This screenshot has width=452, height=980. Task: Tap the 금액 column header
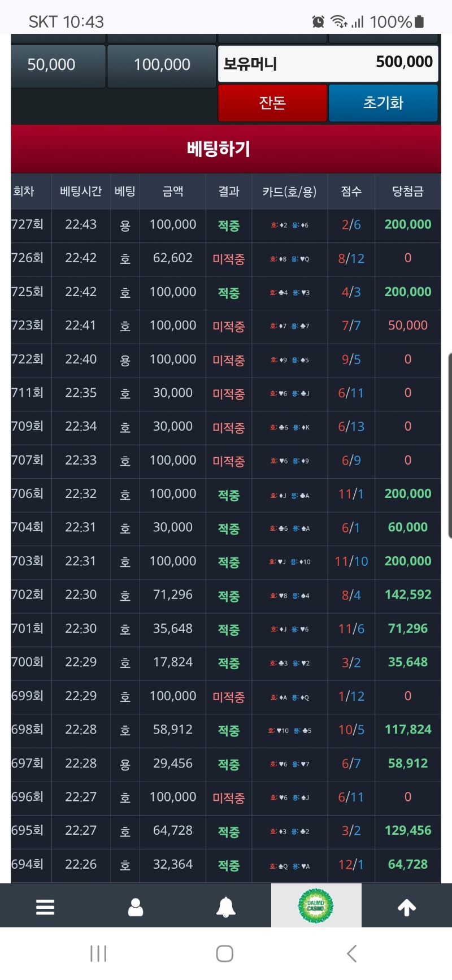(173, 192)
